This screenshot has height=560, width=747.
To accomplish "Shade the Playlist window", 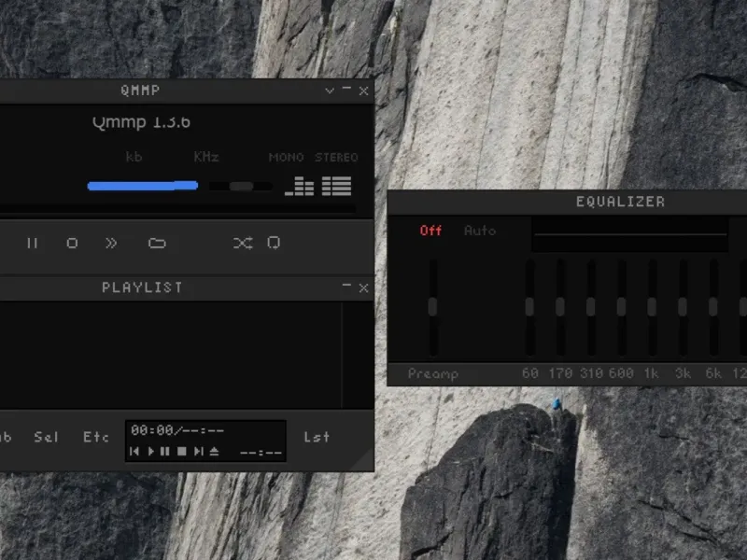I will click(346, 286).
